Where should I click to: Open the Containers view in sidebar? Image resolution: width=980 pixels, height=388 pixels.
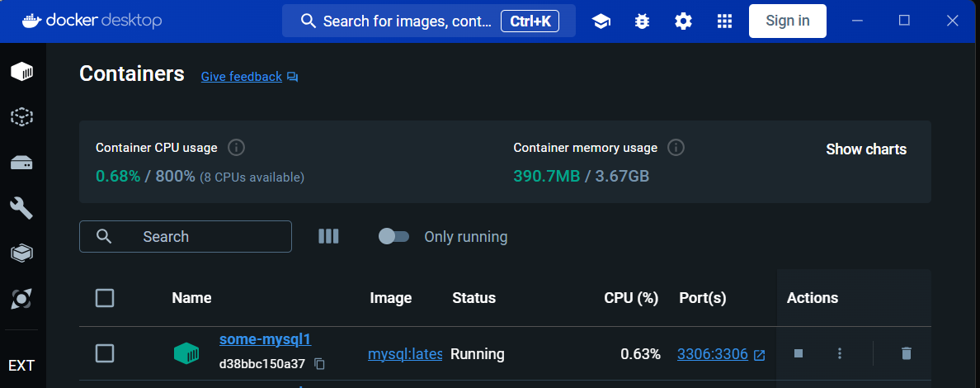22,71
